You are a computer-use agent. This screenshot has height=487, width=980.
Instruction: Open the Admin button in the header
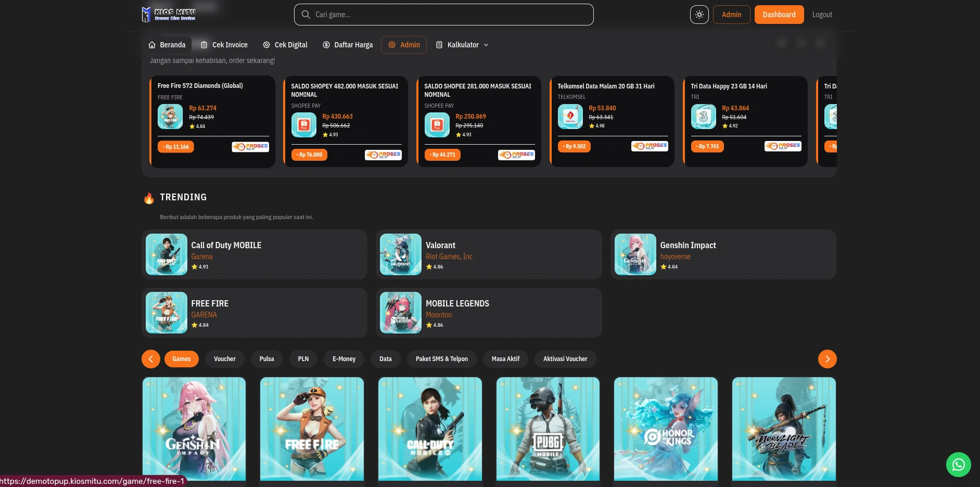pos(731,15)
